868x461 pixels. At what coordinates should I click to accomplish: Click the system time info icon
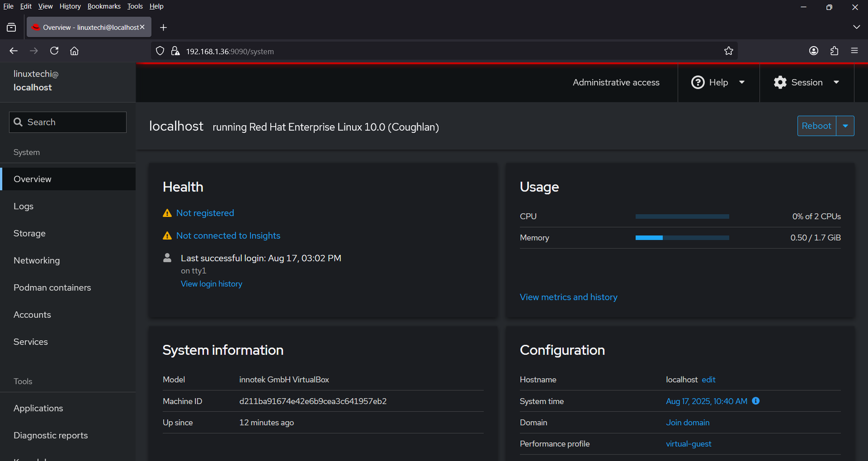tap(756, 401)
